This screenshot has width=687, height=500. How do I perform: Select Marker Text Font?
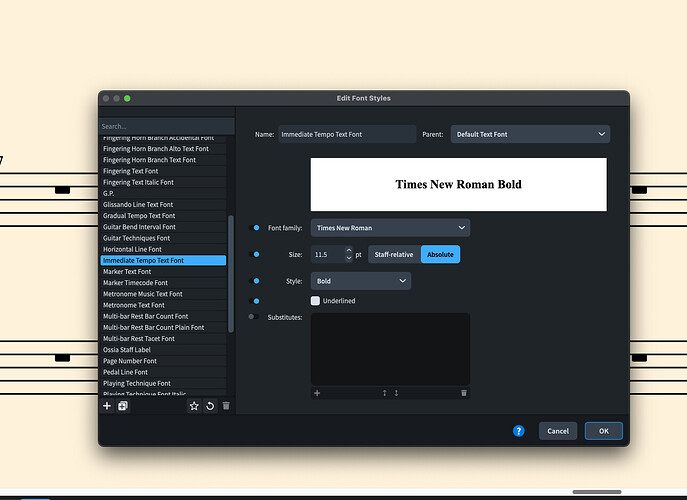click(x=163, y=272)
